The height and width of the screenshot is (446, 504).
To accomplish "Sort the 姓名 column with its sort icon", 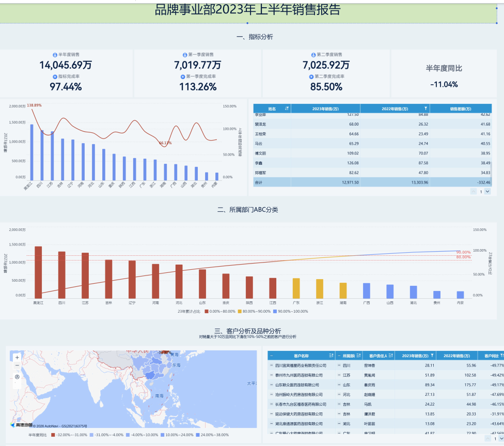I will (287, 109).
